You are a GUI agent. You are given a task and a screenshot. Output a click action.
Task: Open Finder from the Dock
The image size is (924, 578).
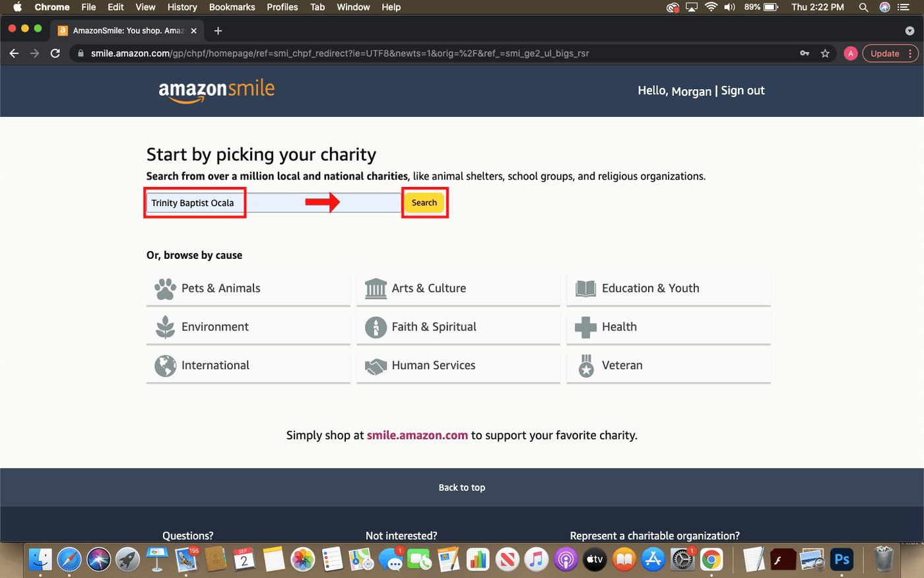[x=40, y=560]
